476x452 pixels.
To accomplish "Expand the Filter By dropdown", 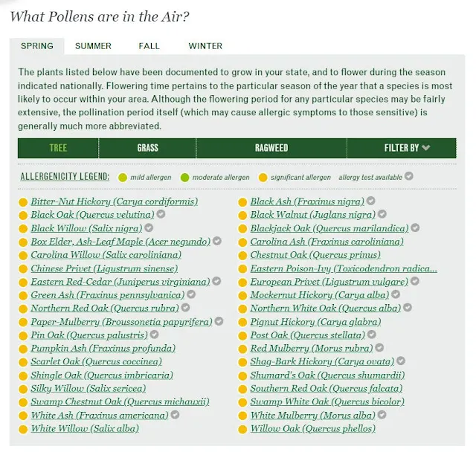I will click(407, 148).
